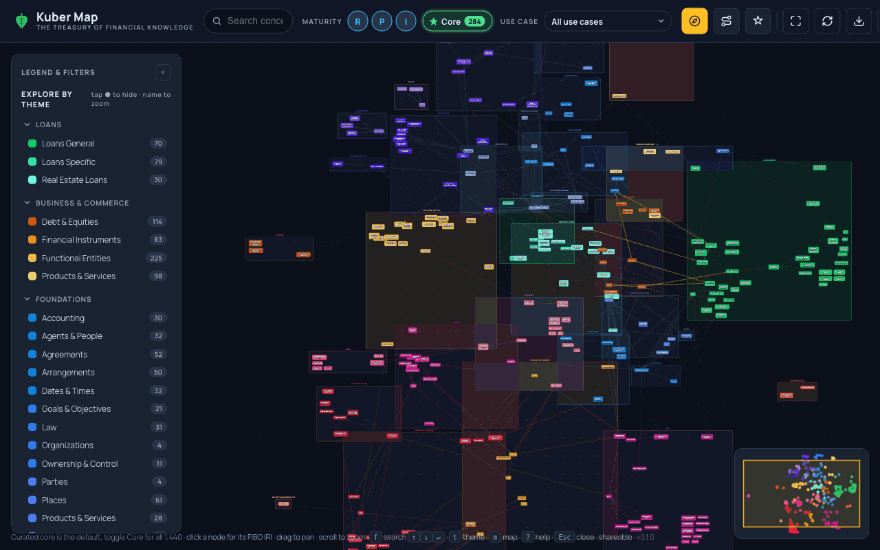Click the large green cluster region on map
Screen dimensions: 880x550
point(769,241)
